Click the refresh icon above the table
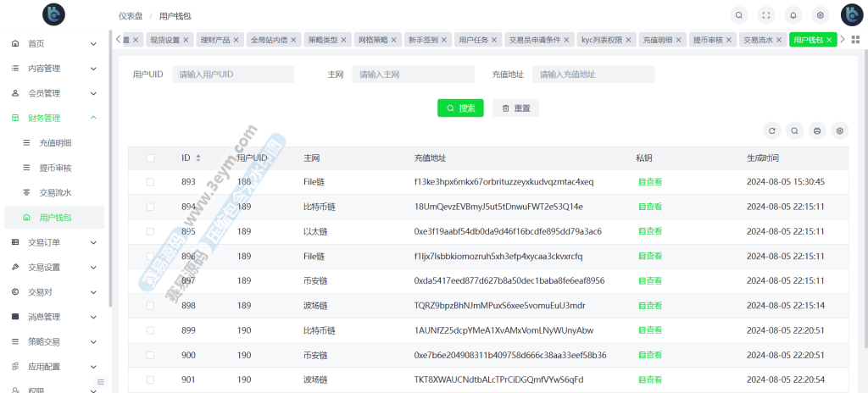Image resolution: width=868 pixels, height=393 pixels. pos(771,130)
